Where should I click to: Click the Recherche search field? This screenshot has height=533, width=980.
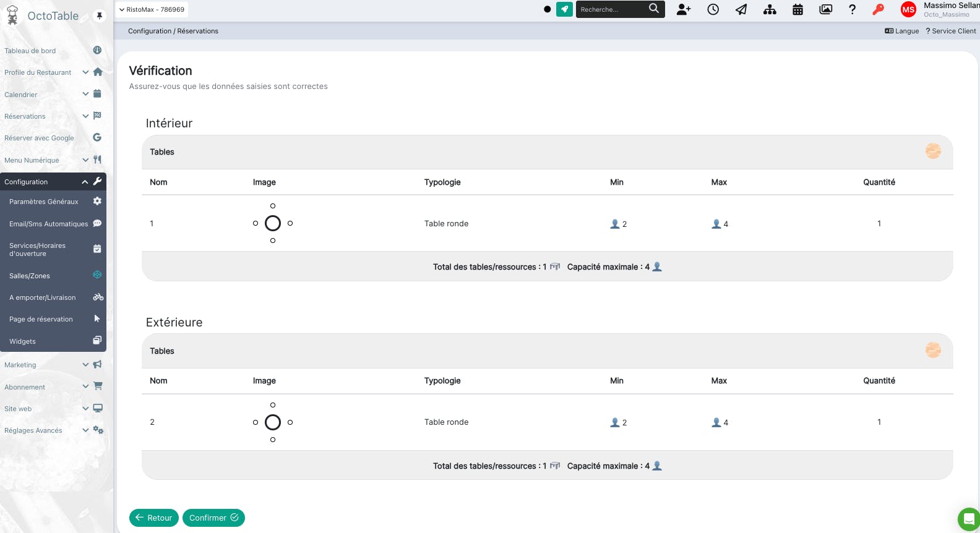pos(612,9)
